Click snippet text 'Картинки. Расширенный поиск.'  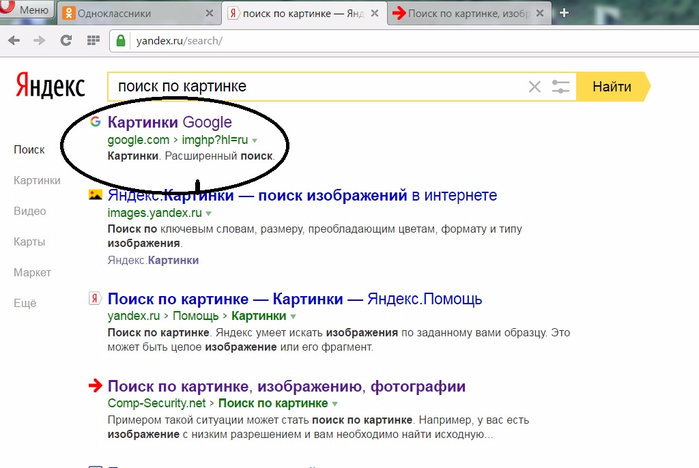[x=191, y=156]
